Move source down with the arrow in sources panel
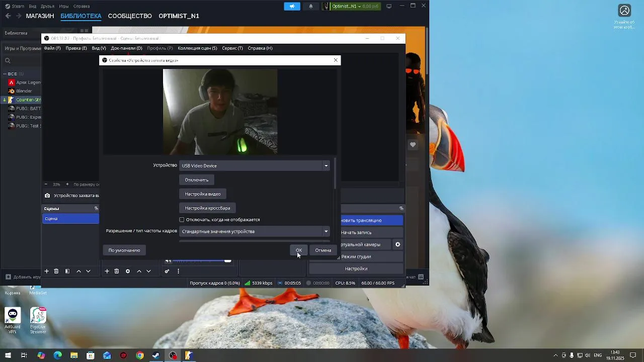Image resolution: width=644 pixels, height=362 pixels. point(148,271)
